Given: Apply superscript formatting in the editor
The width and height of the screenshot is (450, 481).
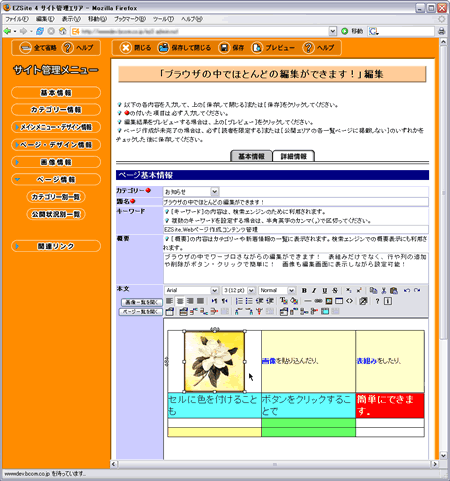Looking at the screenshot, I should [359, 290].
